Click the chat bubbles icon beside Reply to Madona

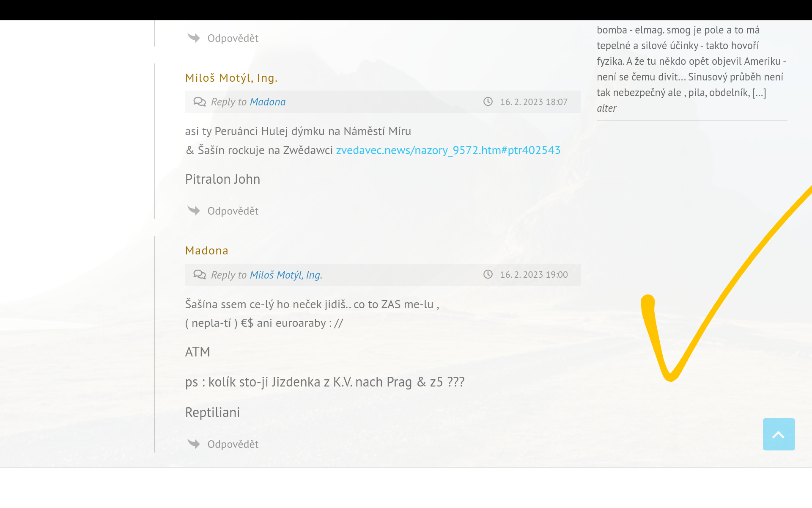(200, 102)
